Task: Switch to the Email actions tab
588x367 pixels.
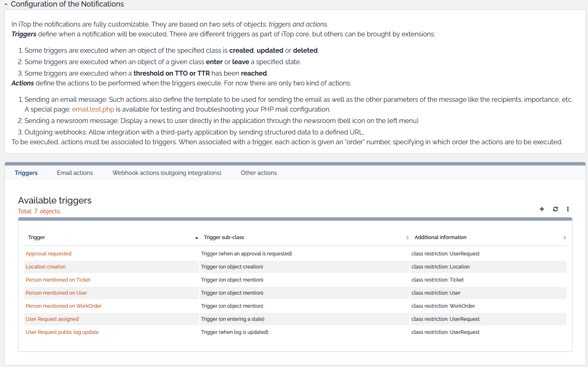Action: pyautogui.click(x=75, y=173)
